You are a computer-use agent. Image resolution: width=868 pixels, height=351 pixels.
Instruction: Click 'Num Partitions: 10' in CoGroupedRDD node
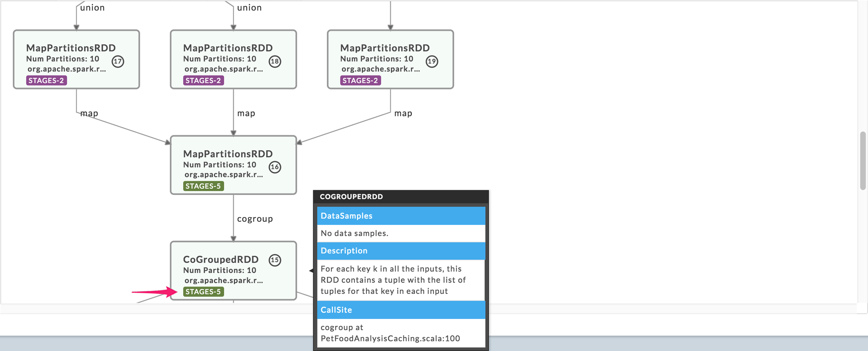(220, 270)
